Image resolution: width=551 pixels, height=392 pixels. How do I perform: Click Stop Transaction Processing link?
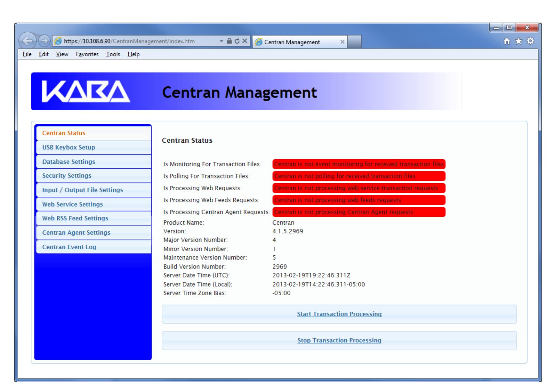pos(339,340)
